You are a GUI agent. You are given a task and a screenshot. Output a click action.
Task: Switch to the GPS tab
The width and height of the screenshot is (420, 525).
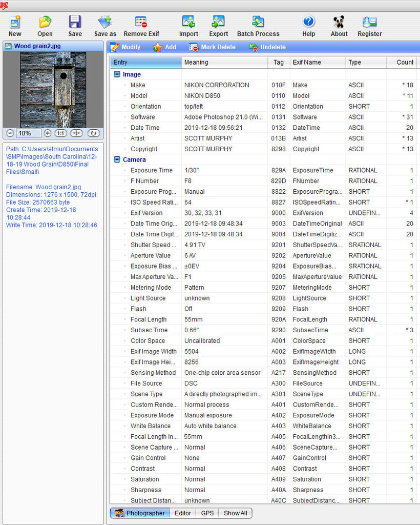click(207, 513)
